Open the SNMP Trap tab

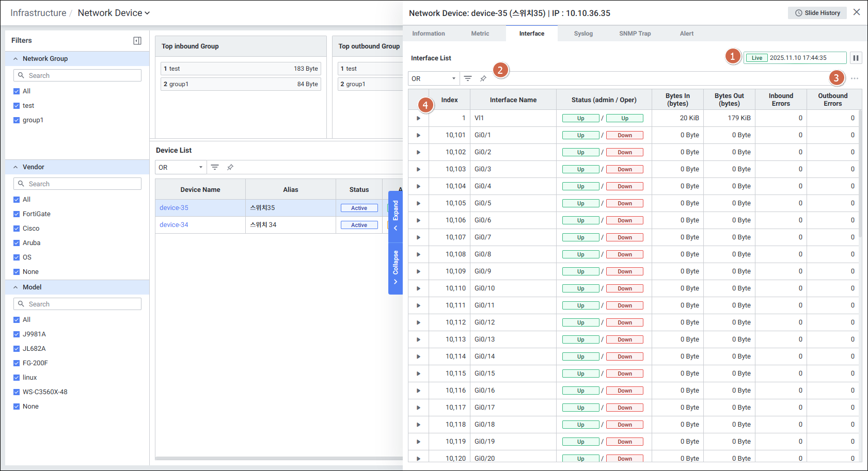coord(635,34)
